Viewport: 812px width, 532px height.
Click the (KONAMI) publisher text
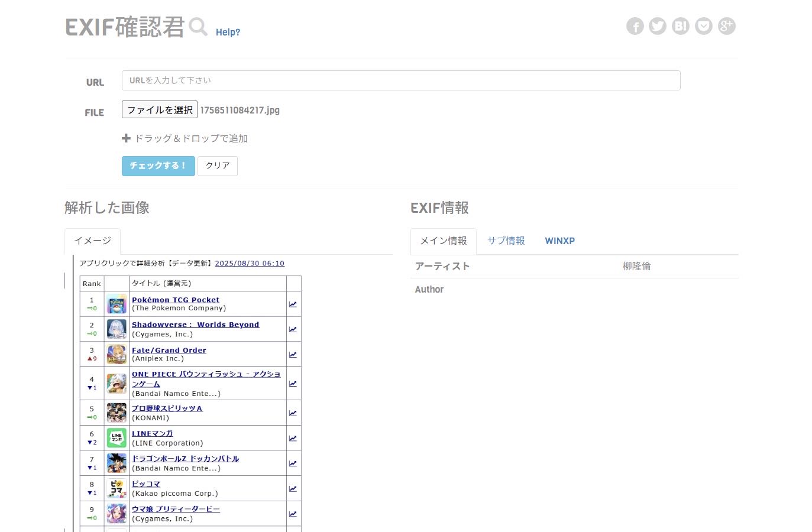click(x=150, y=418)
